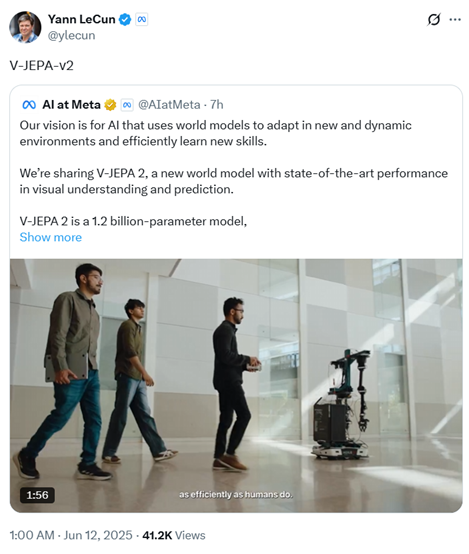Viewport: 469px width, 554px height.
Task: Open the 1:00 AM Jun 12, 2025 timestamp
Action: tap(71, 535)
